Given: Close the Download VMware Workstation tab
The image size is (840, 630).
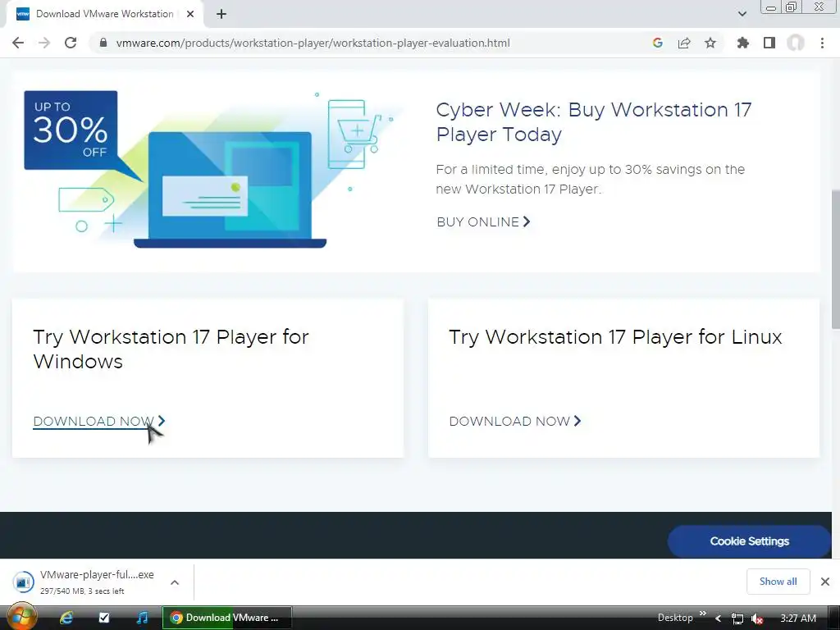Looking at the screenshot, I should point(190,14).
